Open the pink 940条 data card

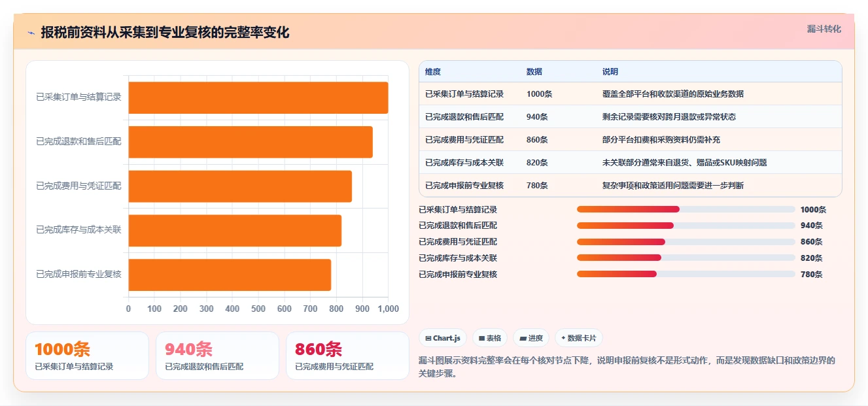[217, 356]
